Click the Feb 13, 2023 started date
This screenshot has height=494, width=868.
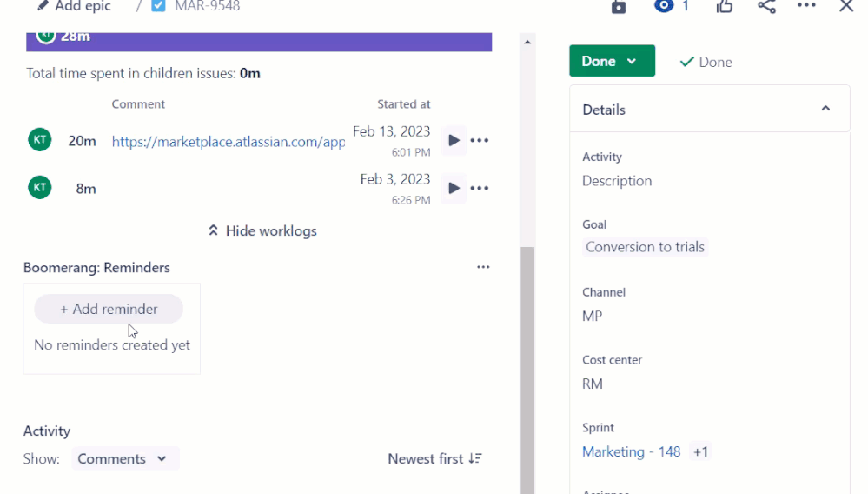pos(391,131)
